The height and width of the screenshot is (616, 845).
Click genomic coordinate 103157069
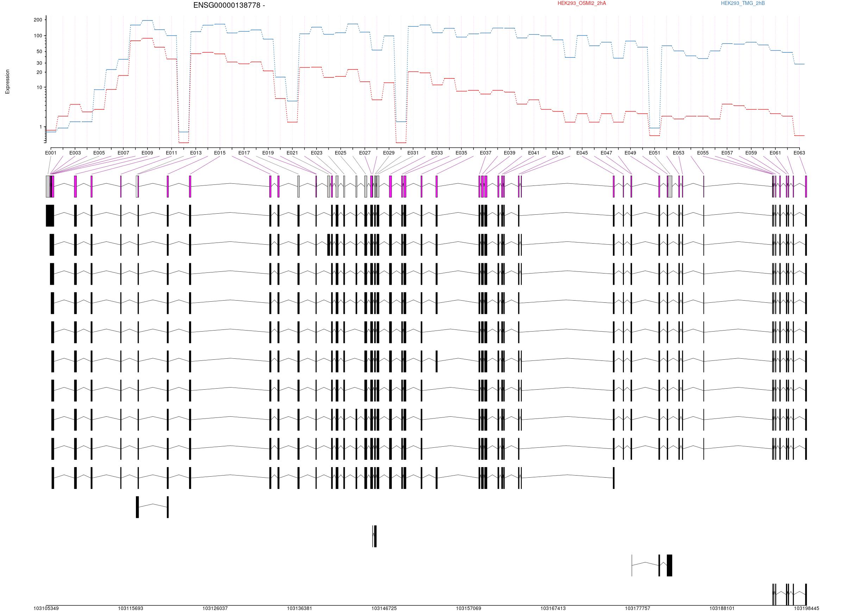[469, 608]
